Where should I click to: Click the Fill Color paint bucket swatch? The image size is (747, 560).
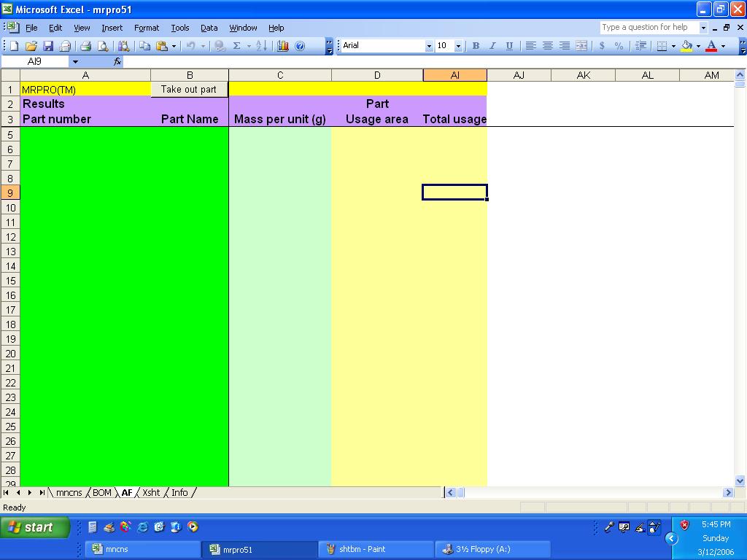tap(686, 46)
